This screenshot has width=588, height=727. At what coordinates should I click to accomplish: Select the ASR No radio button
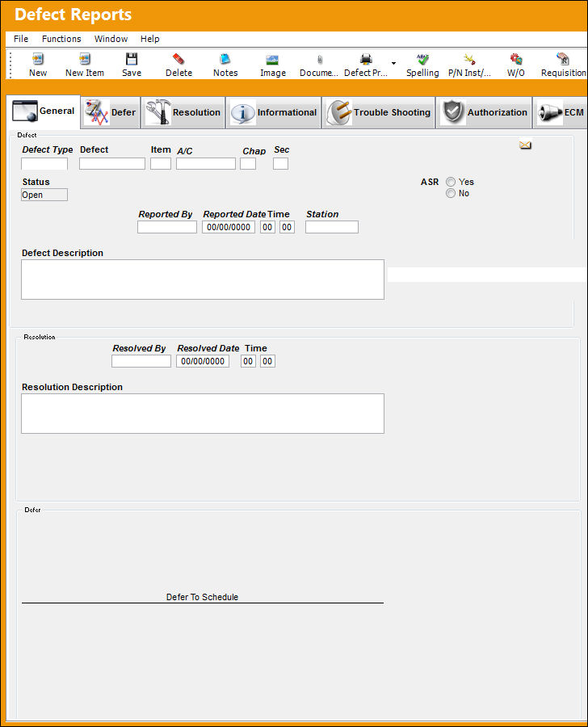(x=450, y=193)
